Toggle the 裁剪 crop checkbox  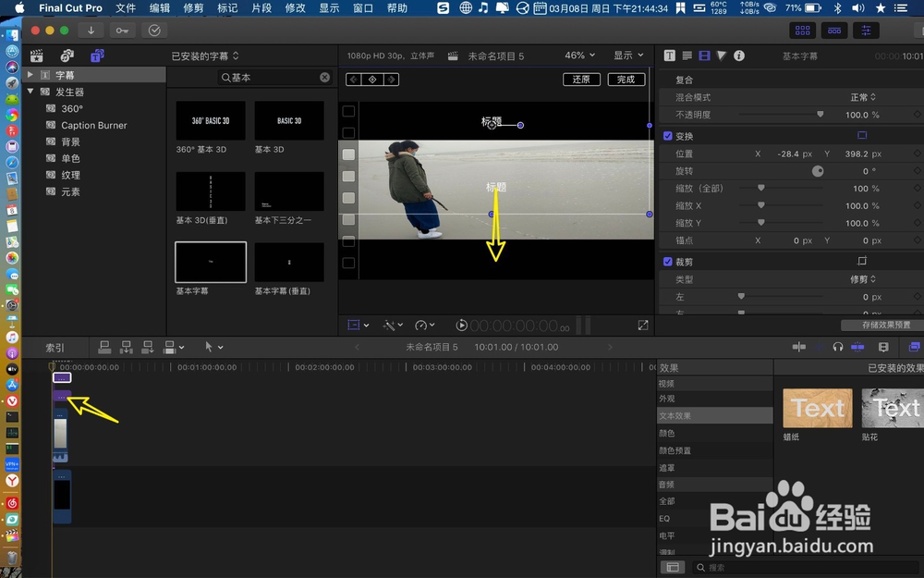[x=668, y=262]
